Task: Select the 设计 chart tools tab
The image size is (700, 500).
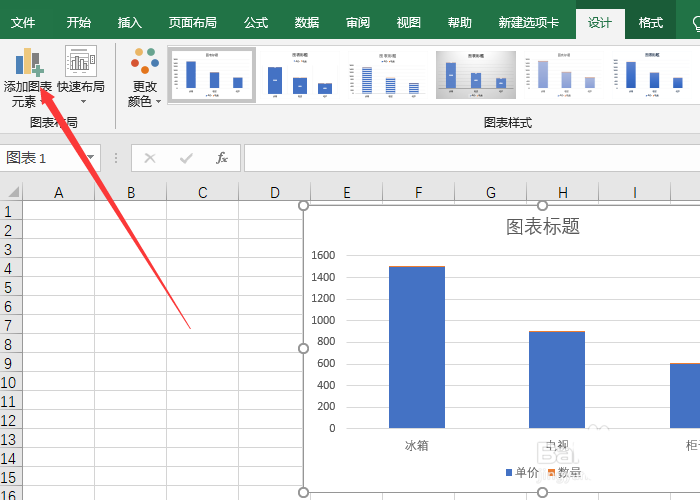Action: pyautogui.click(x=600, y=23)
